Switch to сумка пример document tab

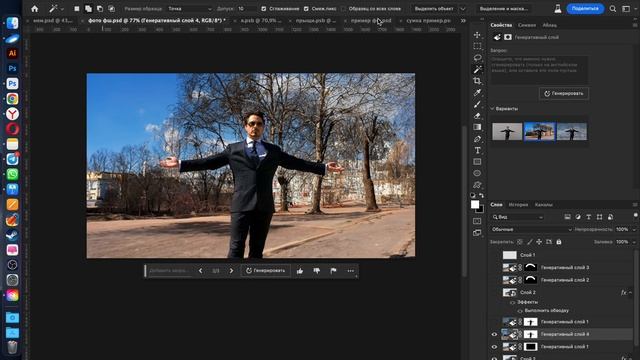click(x=429, y=20)
